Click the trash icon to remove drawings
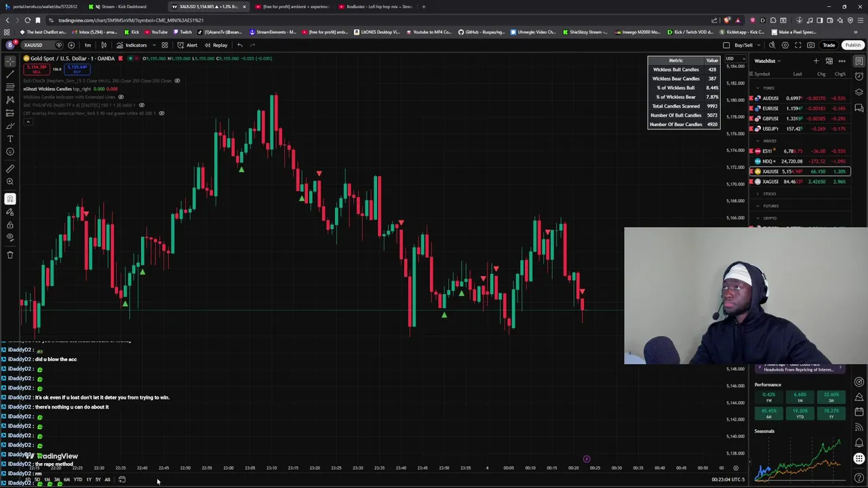Screen dimensions: 868x488 pyautogui.click(x=10, y=255)
